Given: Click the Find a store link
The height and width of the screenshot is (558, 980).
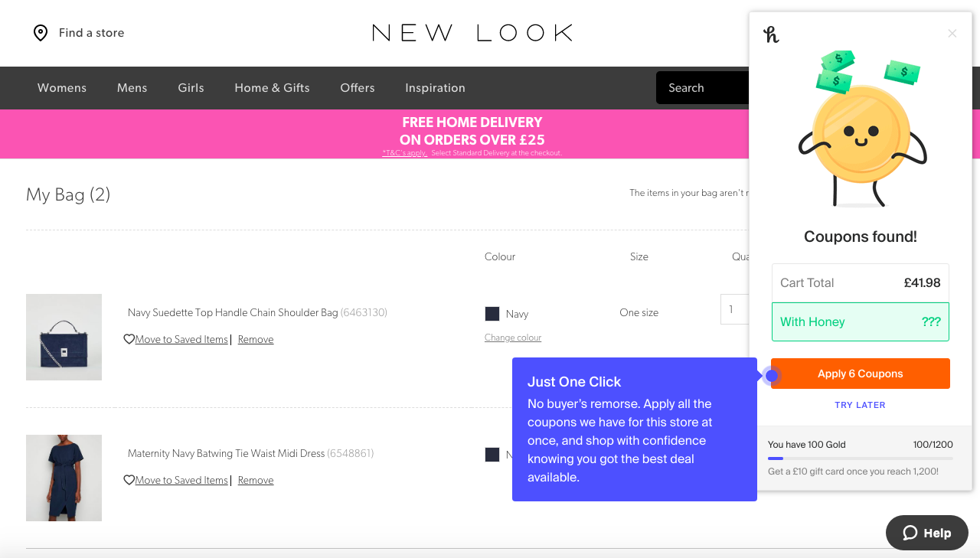Looking at the screenshot, I should [91, 33].
